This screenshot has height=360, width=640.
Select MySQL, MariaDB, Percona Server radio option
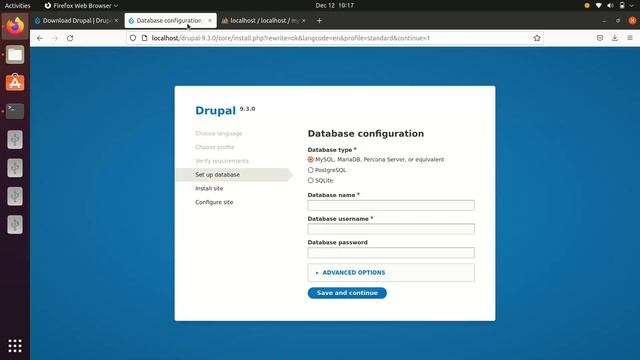(x=311, y=160)
